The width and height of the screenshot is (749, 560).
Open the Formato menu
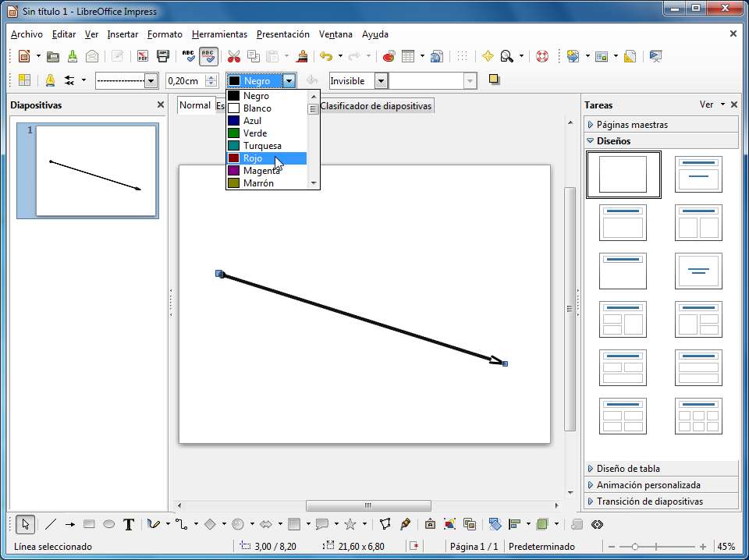pyautogui.click(x=165, y=34)
